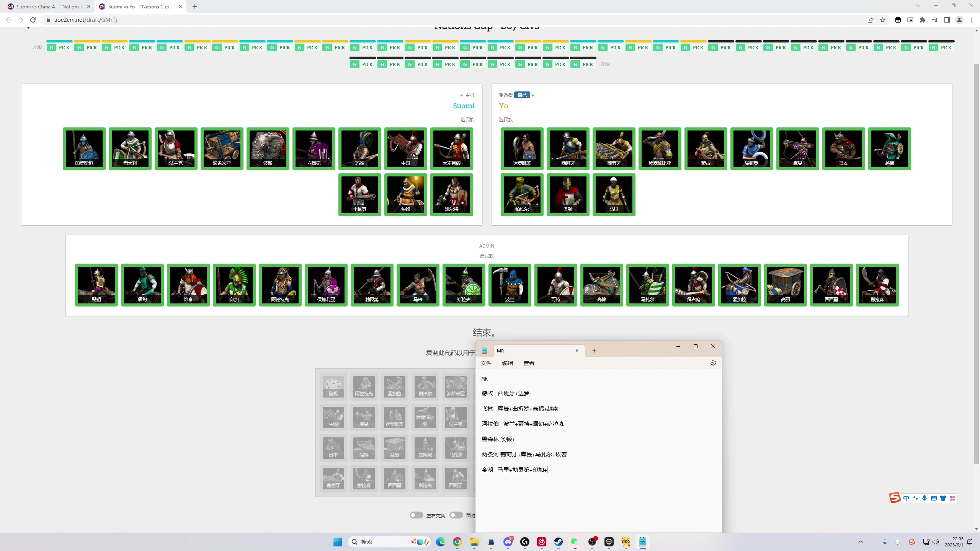Click the 波斯 (Persians) elephant civ icon
980x551 pixels.
(268, 148)
